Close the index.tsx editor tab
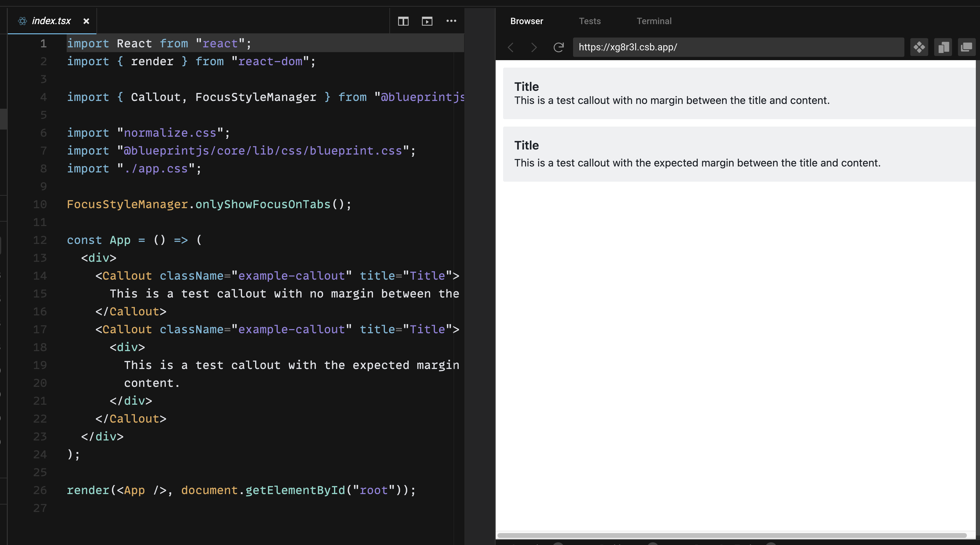 coord(86,21)
